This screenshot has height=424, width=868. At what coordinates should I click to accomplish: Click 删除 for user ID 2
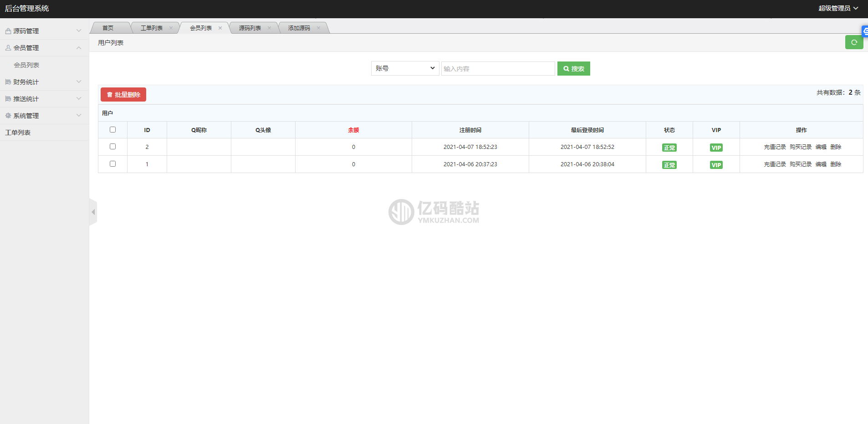pos(836,147)
